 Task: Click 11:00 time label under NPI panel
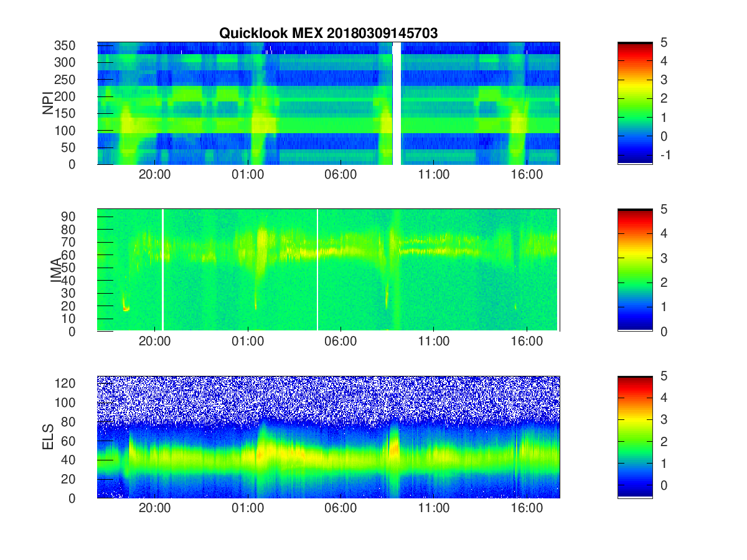coord(434,175)
